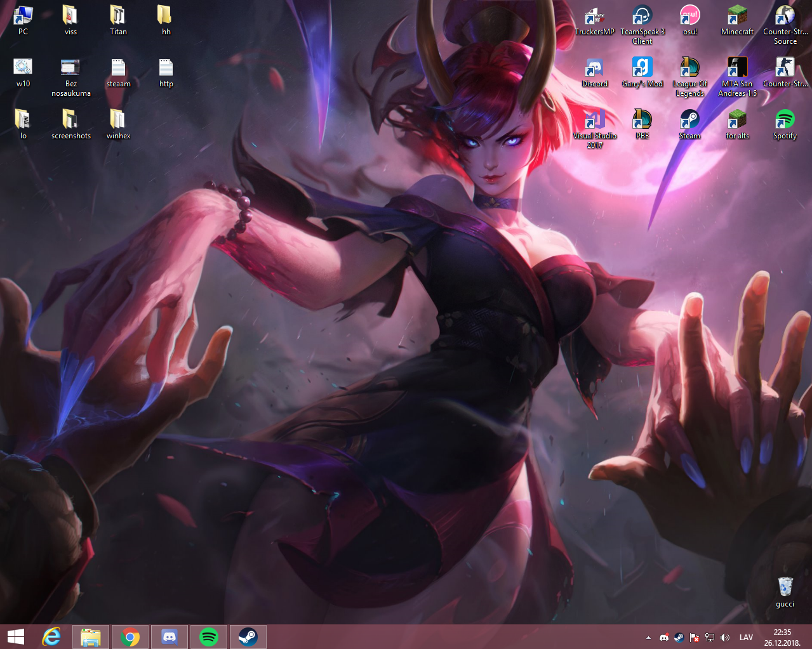Image resolution: width=812 pixels, height=649 pixels.
Task: Click the Steam system tray icon
Action: [x=679, y=638]
